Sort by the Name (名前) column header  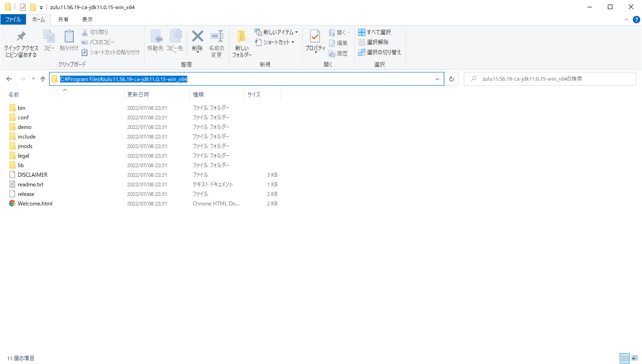click(64, 94)
